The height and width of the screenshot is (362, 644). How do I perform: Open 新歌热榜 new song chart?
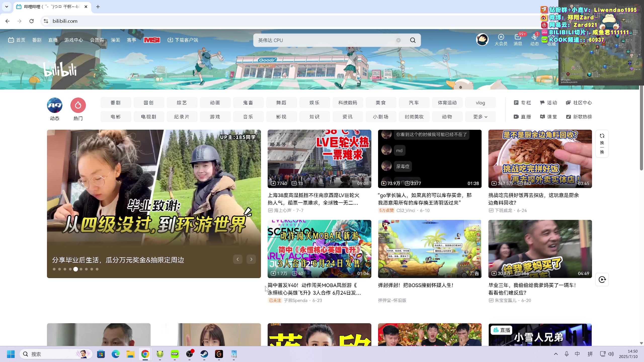point(579,117)
